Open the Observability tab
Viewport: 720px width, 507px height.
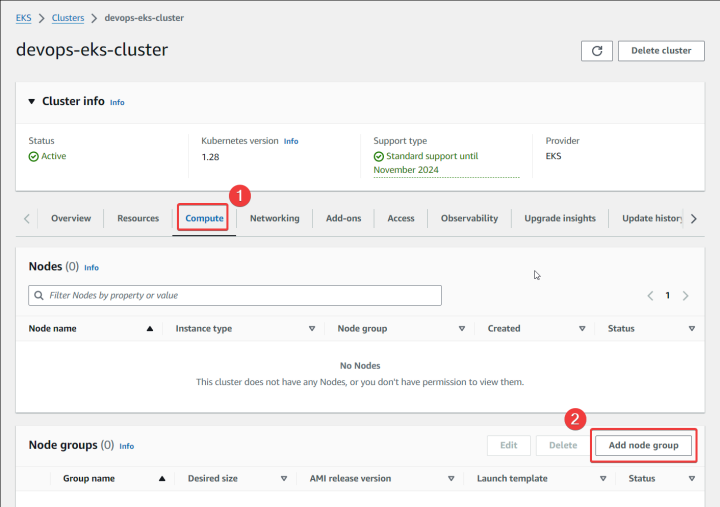coord(469,218)
